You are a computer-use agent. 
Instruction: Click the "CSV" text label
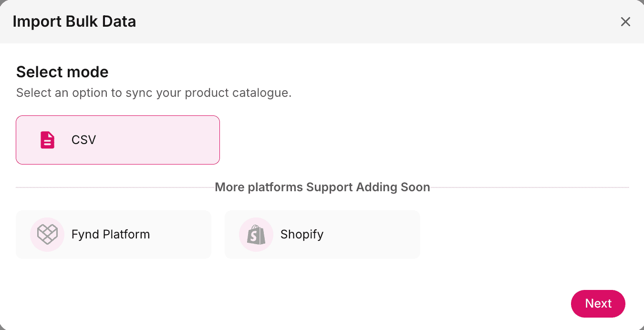84,140
